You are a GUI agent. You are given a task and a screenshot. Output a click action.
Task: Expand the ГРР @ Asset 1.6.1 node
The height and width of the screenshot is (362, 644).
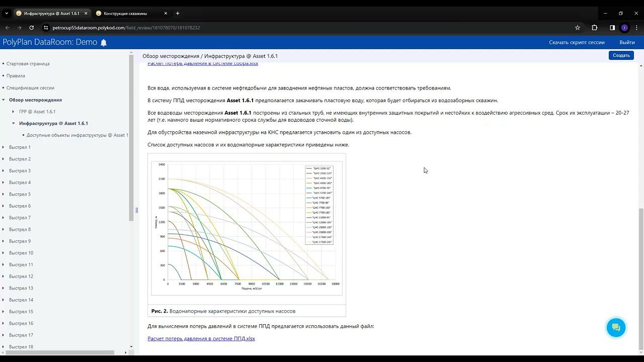[x=14, y=112]
